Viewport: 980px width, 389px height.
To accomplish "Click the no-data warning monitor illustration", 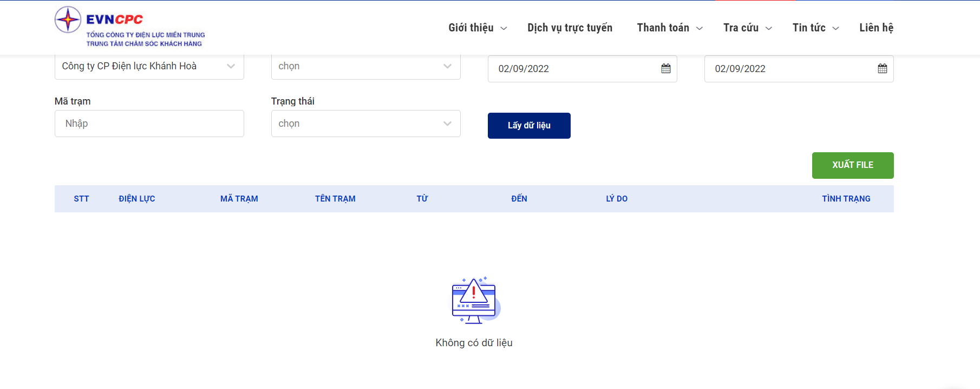I will coord(474,301).
